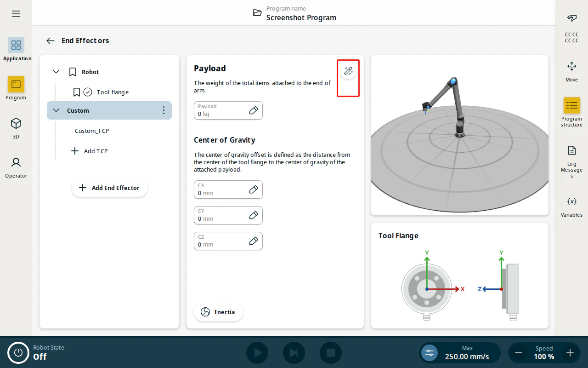Stop the program
The height and width of the screenshot is (368, 588).
(x=331, y=353)
